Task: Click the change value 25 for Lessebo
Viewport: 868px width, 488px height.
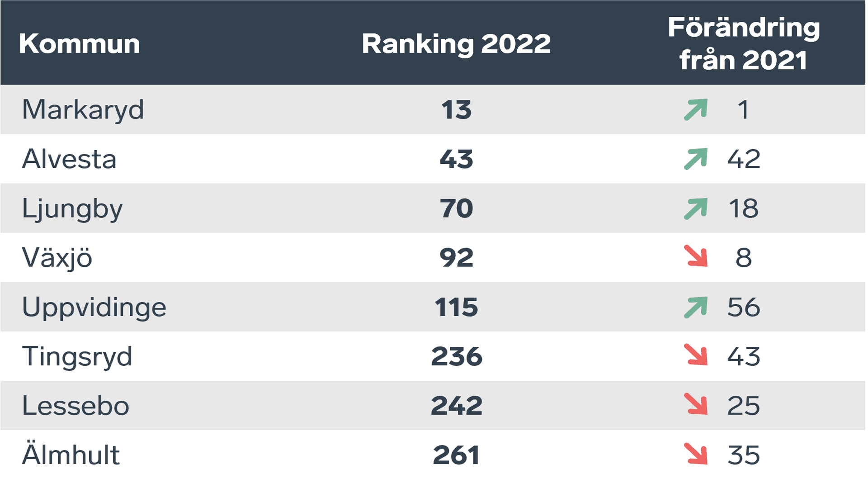Action: click(744, 406)
